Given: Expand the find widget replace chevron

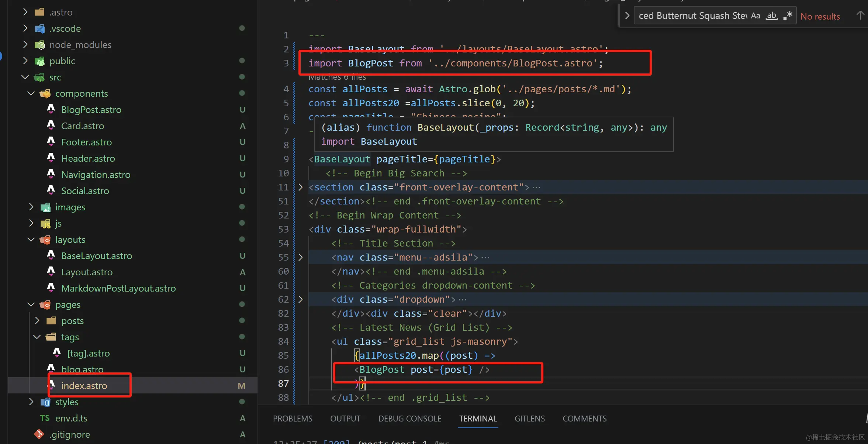Looking at the screenshot, I should 627,16.
